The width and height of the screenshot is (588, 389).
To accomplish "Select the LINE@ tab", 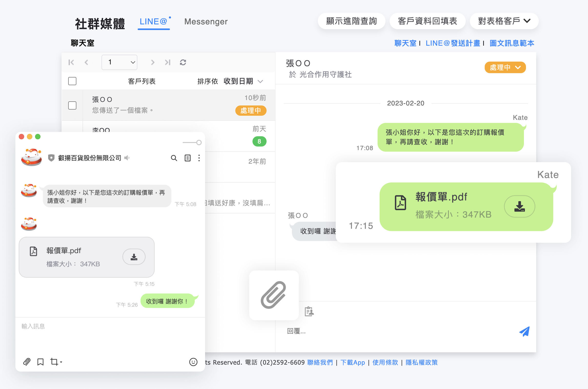I will coord(153,22).
